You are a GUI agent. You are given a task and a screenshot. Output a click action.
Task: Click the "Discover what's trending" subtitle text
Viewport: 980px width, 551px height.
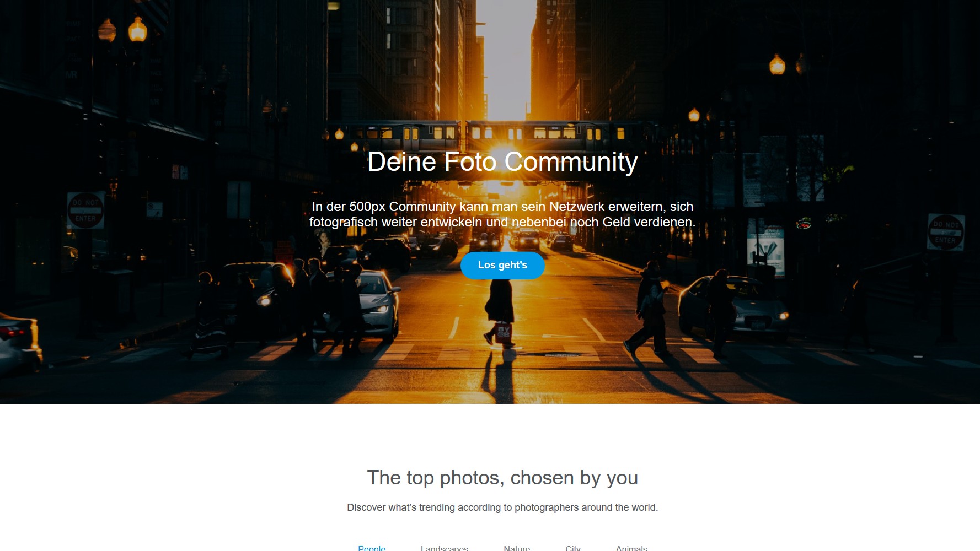click(x=502, y=507)
